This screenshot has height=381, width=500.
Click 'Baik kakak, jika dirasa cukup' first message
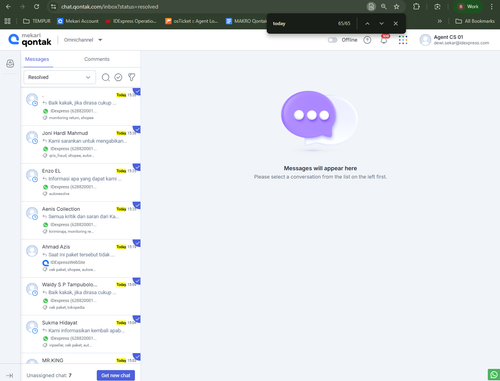[82, 103]
